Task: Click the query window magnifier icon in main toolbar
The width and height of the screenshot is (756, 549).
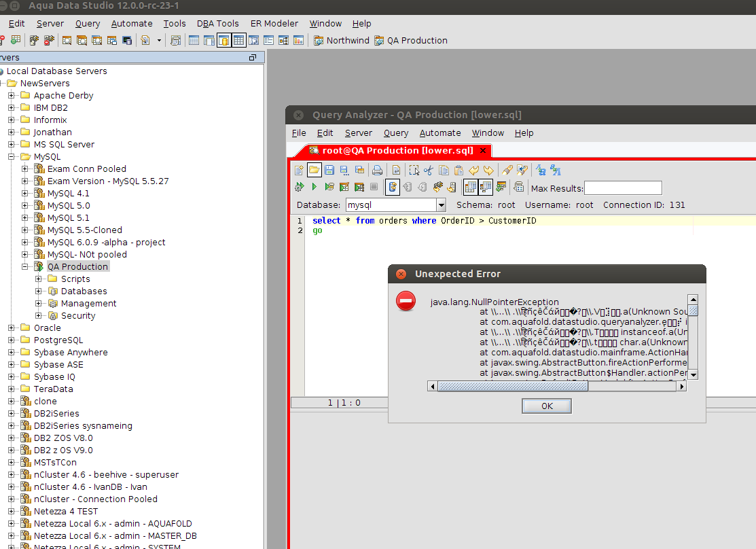Action: (67, 41)
